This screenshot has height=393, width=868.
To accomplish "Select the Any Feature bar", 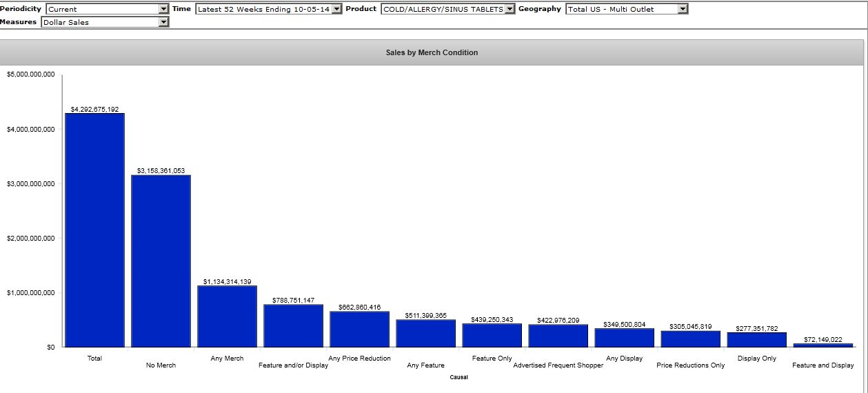I will click(x=425, y=333).
